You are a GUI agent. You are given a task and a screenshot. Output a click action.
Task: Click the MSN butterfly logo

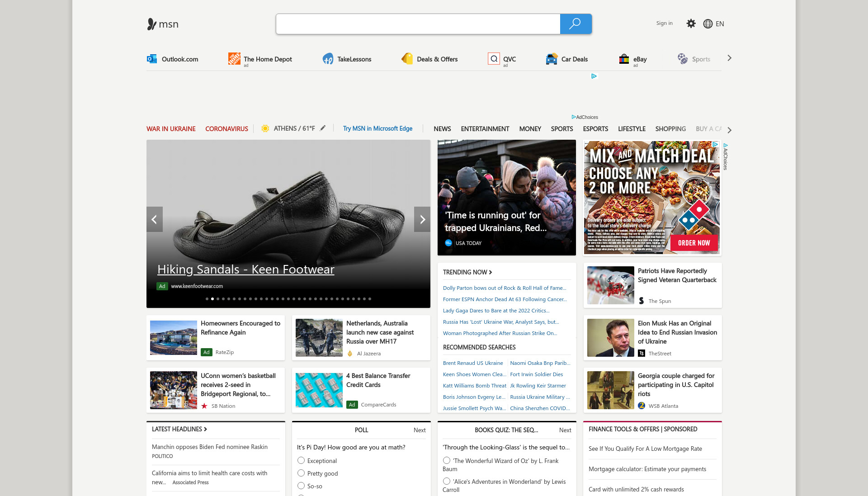(x=151, y=24)
